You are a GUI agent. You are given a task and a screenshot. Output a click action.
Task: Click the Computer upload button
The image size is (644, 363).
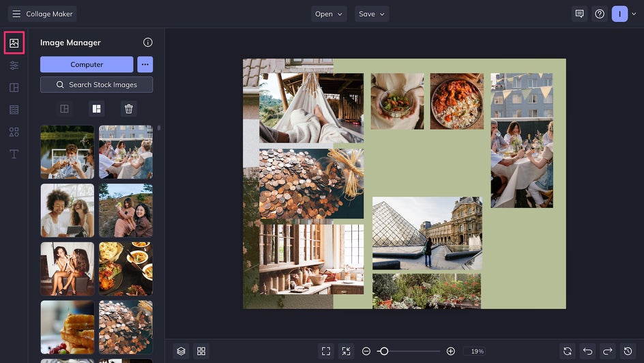click(x=87, y=64)
